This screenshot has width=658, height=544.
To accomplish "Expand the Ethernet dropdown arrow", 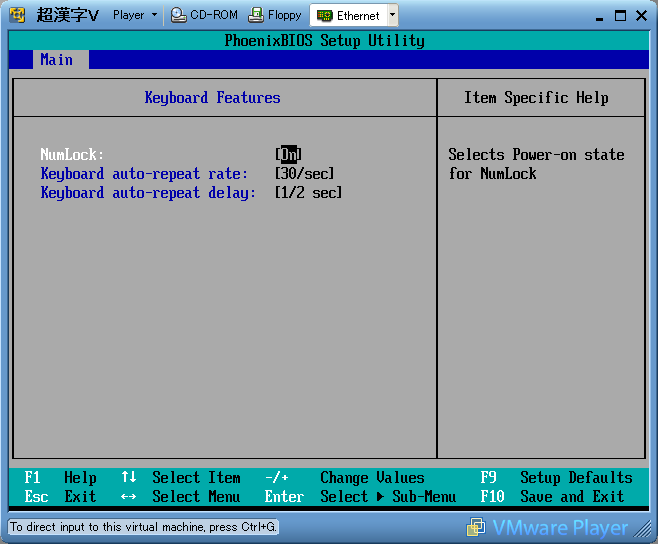I will [391, 15].
